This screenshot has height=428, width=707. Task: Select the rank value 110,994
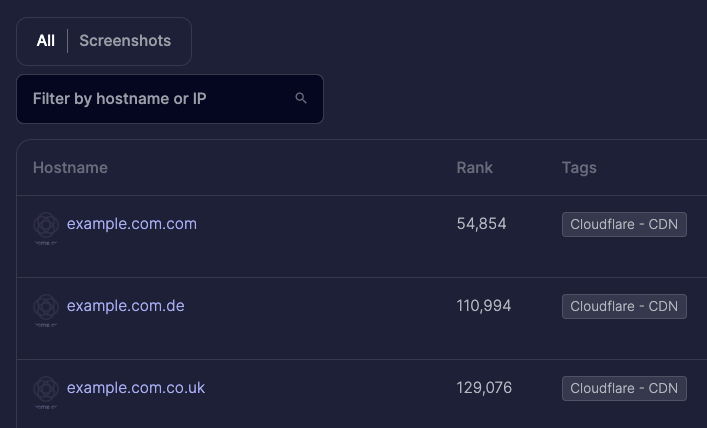tap(484, 306)
